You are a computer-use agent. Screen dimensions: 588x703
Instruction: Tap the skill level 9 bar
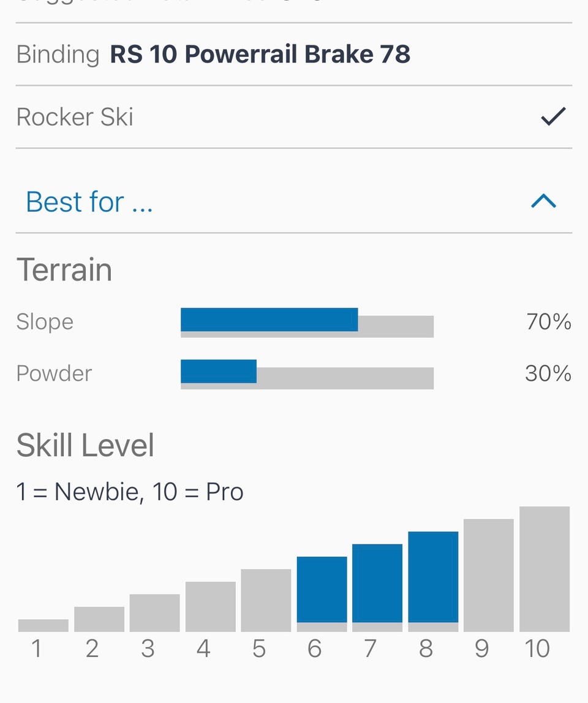point(489,574)
